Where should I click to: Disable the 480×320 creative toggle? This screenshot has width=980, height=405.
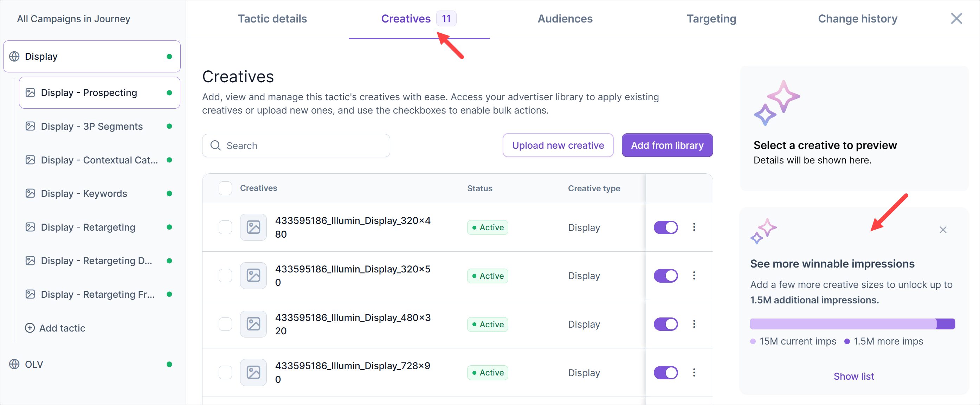click(665, 324)
